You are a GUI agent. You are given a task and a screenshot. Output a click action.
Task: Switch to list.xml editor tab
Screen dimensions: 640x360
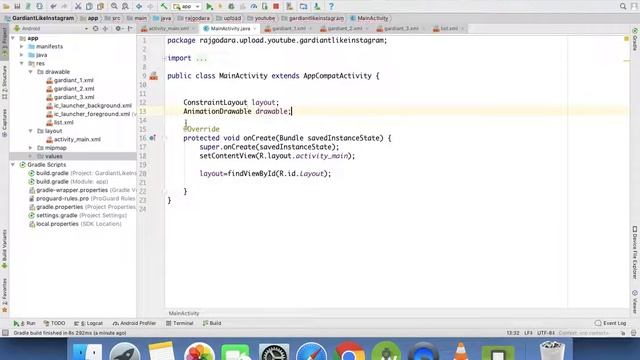[x=449, y=29]
